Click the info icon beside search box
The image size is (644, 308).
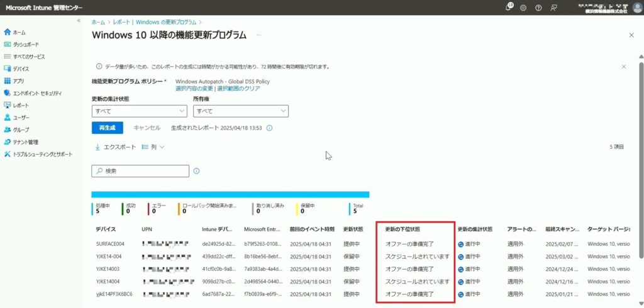tap(196, 171)
